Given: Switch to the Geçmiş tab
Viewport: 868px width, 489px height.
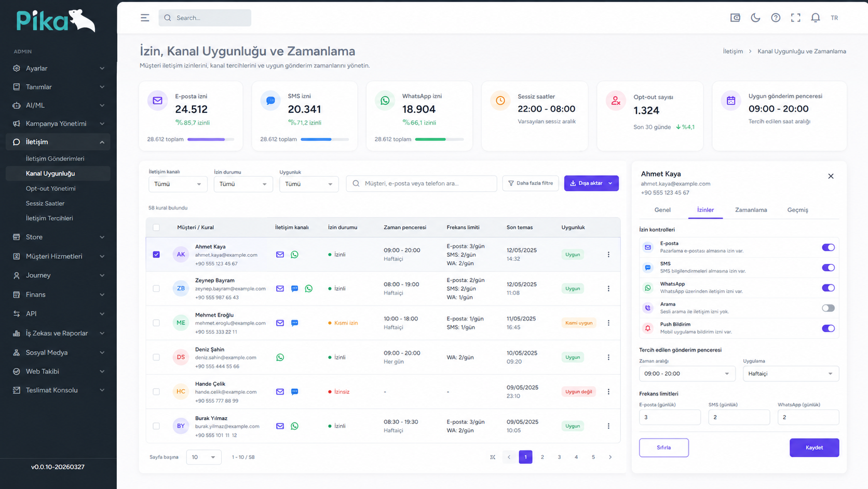Looking at the screenshot, I should 797,210.
